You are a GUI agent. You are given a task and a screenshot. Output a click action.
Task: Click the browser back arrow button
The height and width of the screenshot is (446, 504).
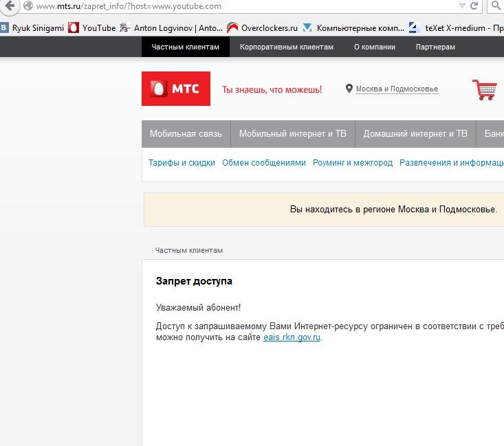[x=10, y=6]
